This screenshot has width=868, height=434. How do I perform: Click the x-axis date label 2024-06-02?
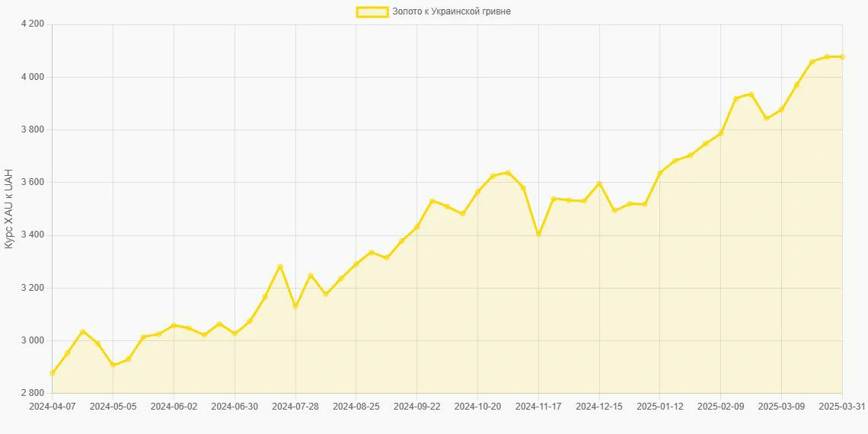(174, 407)
